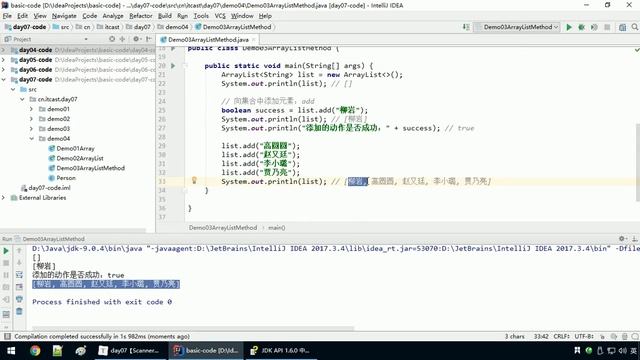Click the exit icon in Run panel
The width and height of the screenshot is (640, 360).
[6, 299]
